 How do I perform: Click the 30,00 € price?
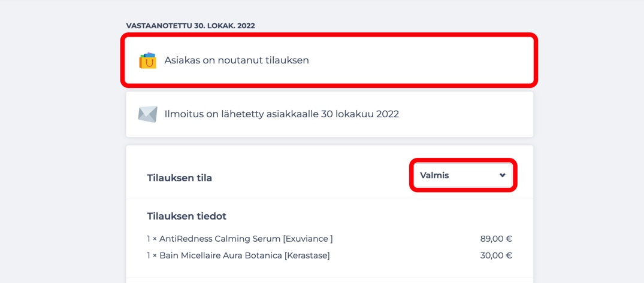pyautogui.click(x=496, y=255)
